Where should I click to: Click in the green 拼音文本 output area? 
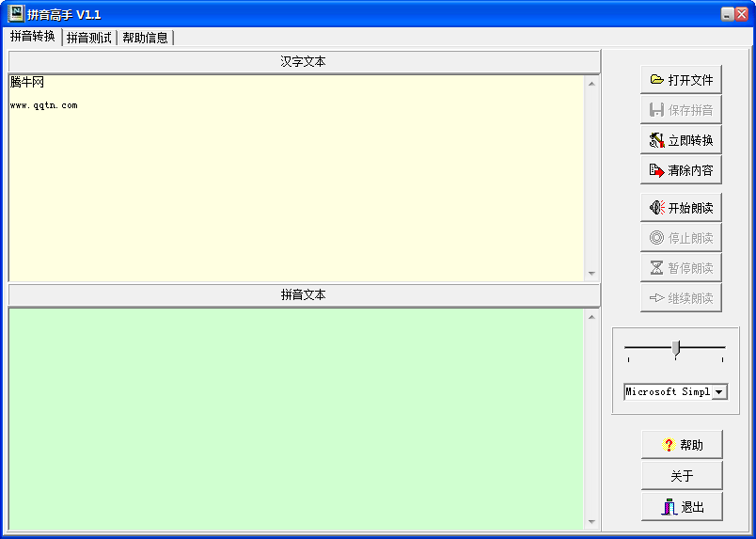pos(296,419)
